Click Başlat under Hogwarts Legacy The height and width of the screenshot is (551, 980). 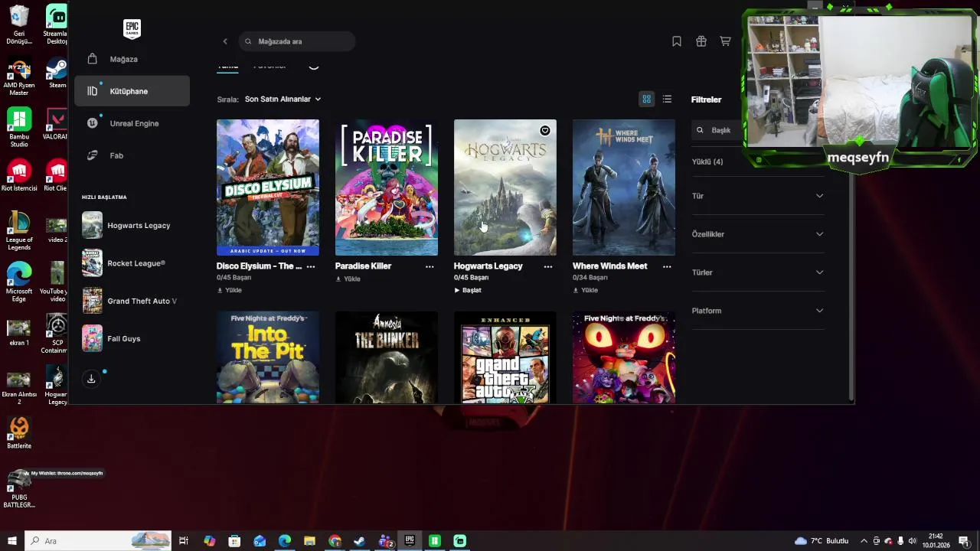(x=468, y=291)
